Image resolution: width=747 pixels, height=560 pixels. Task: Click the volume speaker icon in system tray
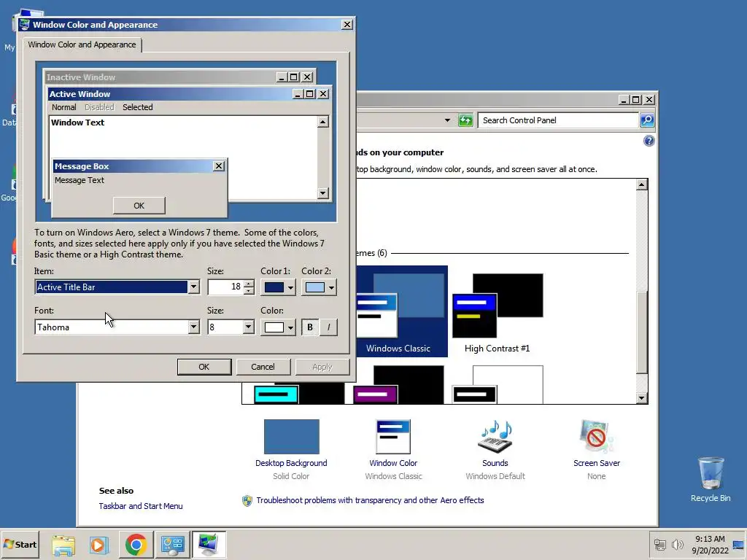coord(677,544)
